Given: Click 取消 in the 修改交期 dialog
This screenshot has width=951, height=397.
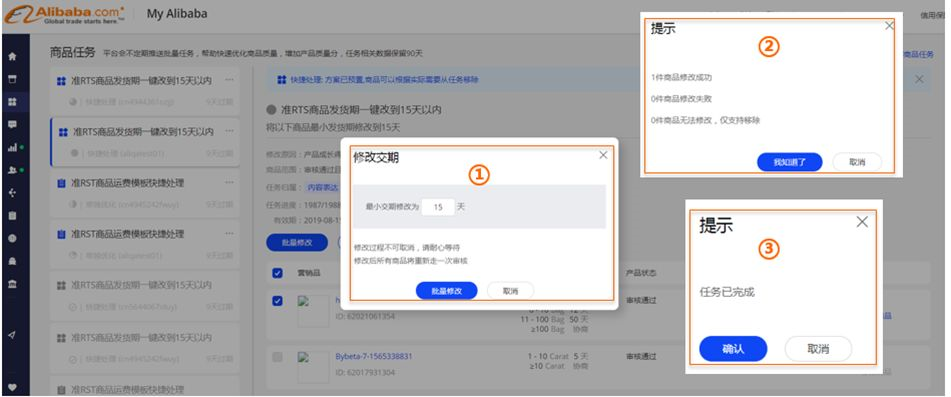Looking at the screenshot, I should 510,291.
